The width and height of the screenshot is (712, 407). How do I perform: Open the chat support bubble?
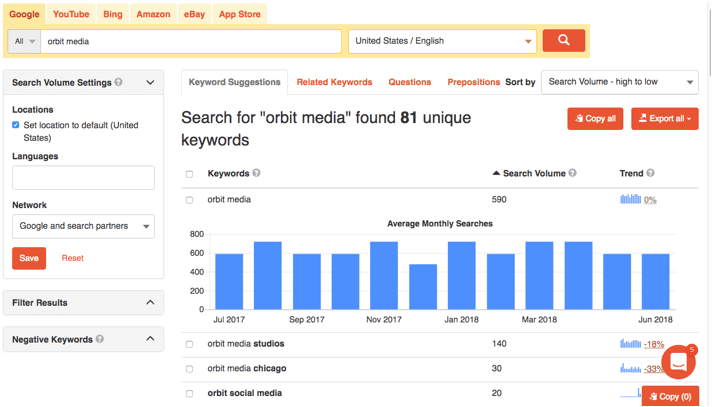pyautogui.click(x=678, y=362)
